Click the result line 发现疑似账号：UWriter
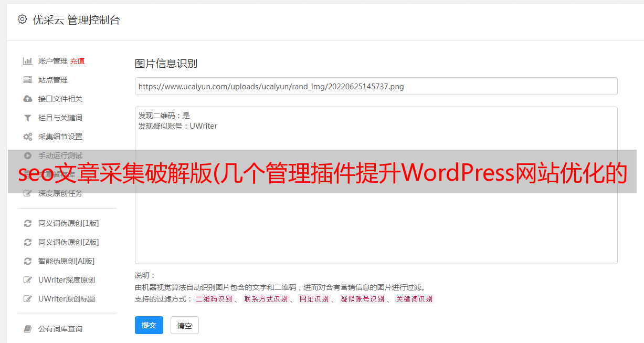The height and width of the screenshot is (343, 644). coord(178,126)
